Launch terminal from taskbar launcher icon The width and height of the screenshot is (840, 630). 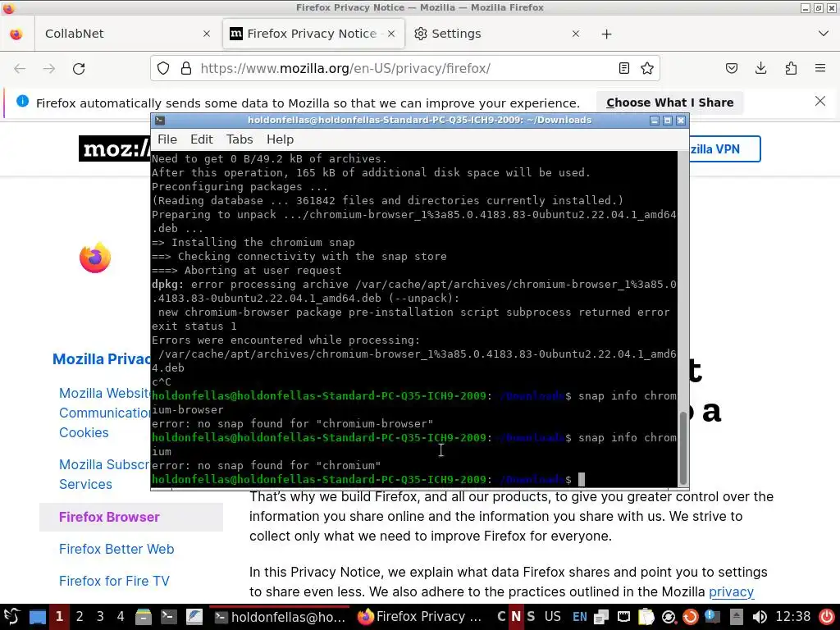click(x=168, y=617)
